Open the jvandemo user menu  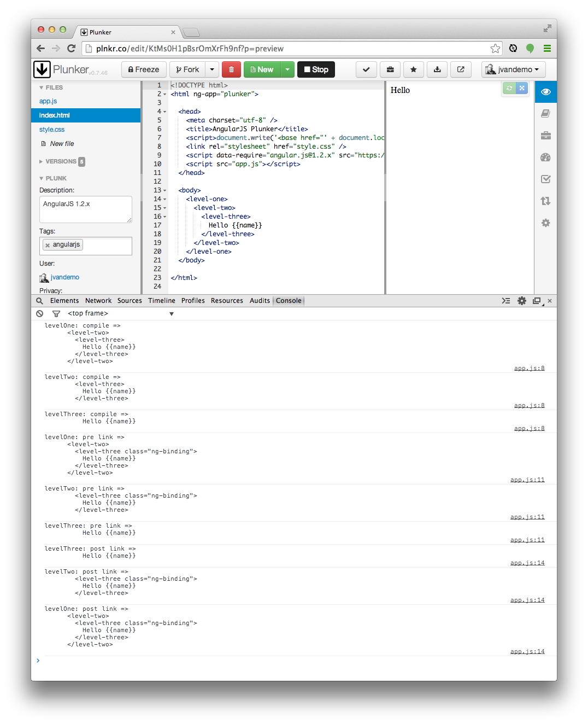pyautogui.click(x=513, y=69)
